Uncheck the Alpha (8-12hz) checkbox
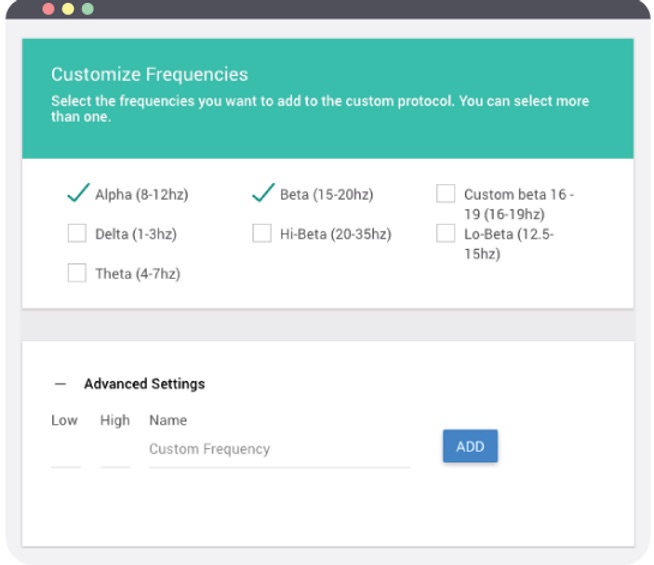Image resolution: width=654 pixels, height=565 pixels. point(76,194)
